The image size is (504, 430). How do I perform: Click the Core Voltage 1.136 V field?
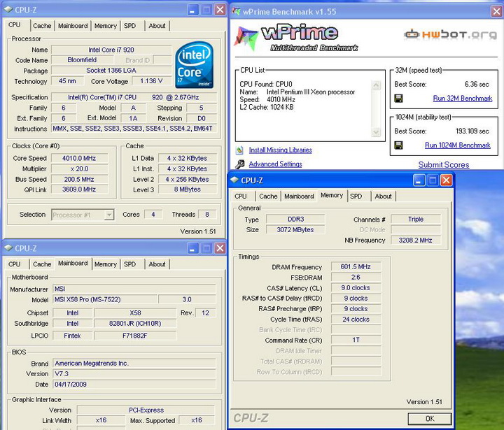[151, 81]
